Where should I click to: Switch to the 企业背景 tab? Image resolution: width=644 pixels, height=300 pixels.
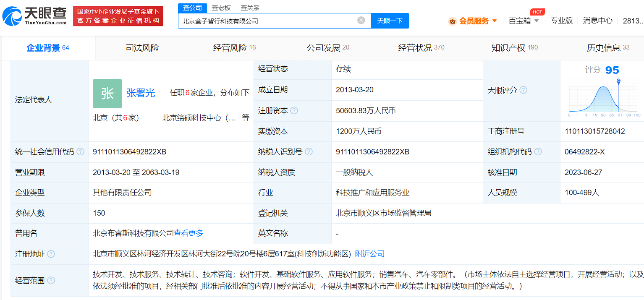[x=48, y=48]
